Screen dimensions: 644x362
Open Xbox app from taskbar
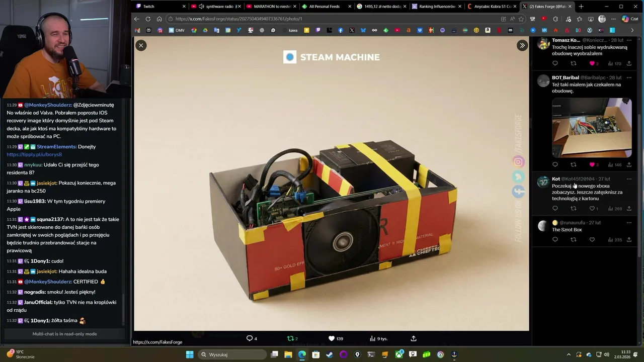coord(399,354)
